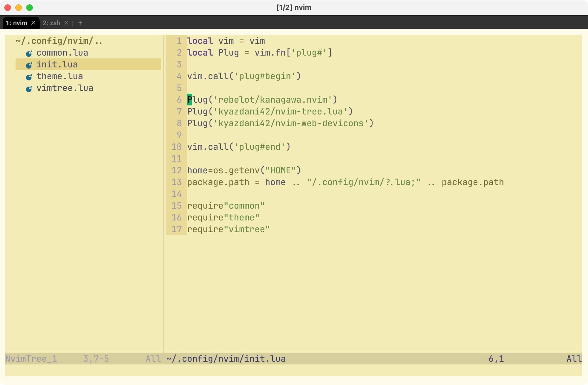Open common.lua in the file tree
588x385 pixels.
(62, 53)
